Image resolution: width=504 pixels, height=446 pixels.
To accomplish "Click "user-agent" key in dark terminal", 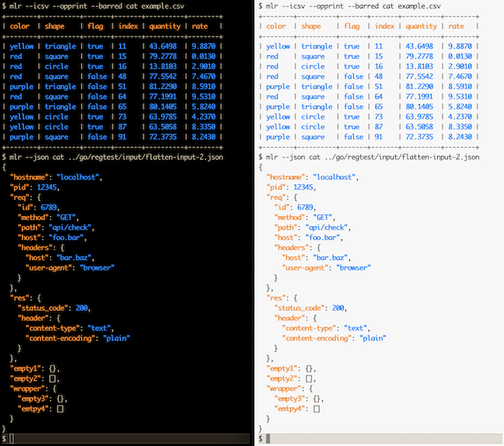I will point(48,268).
